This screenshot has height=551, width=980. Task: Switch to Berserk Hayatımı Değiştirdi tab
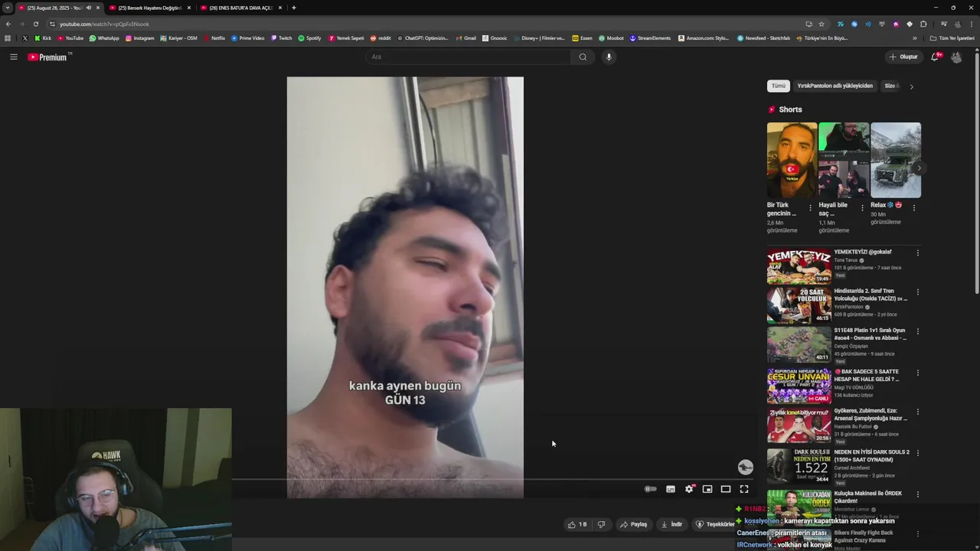point(150,8)
